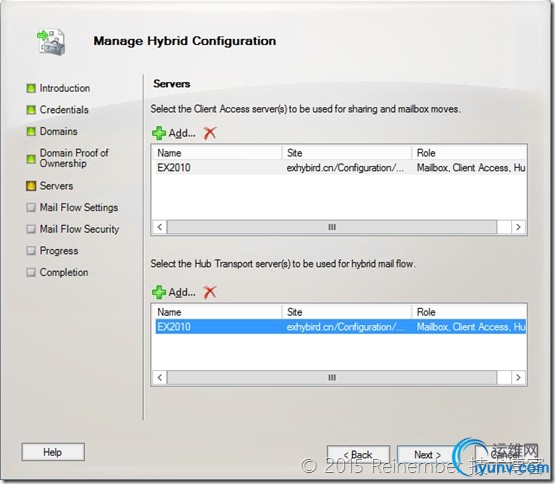Click the Mail Flow Security step indicator
Viewport: 555px width, 484px height.
point(31,229)
